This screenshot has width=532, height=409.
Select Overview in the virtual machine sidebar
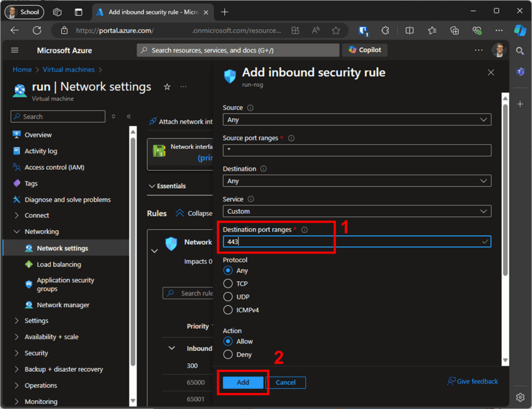[39, 134]
